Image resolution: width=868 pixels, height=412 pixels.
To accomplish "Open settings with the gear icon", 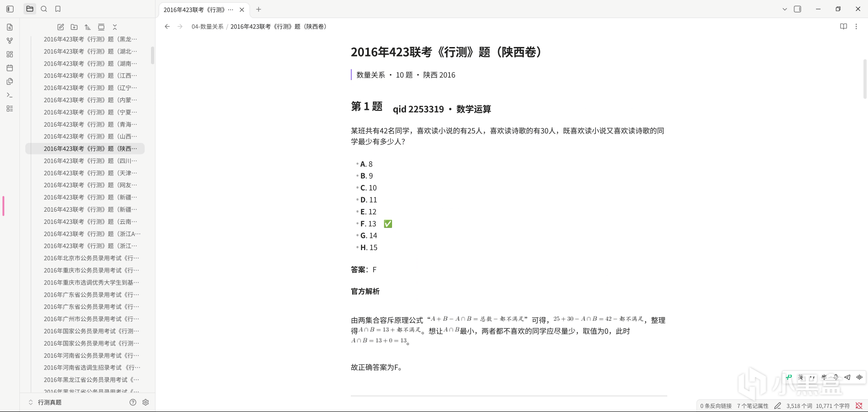I will click(146, 403).
